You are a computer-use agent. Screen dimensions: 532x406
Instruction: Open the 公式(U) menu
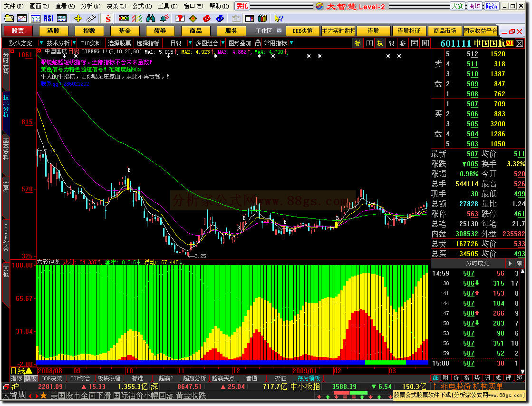(x=142, y=6)
